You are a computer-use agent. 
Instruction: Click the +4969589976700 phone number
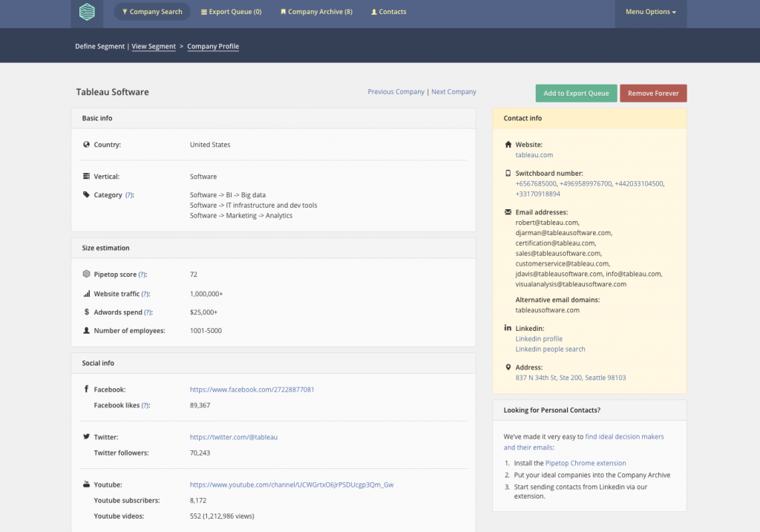(586, 183)
